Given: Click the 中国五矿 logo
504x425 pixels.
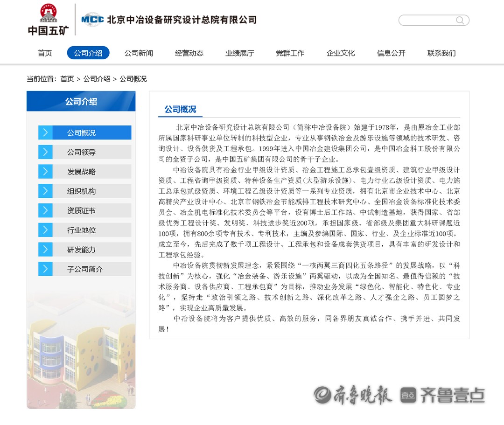Looking at the screenshot, I should (x=48, y=20).
